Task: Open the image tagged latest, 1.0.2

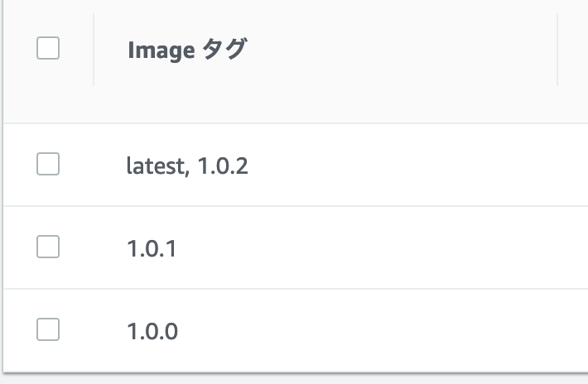Action: 187,166
